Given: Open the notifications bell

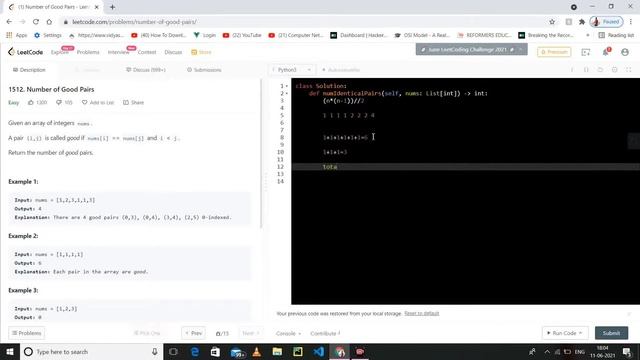Looking at the screenshot, I should 606,52.
